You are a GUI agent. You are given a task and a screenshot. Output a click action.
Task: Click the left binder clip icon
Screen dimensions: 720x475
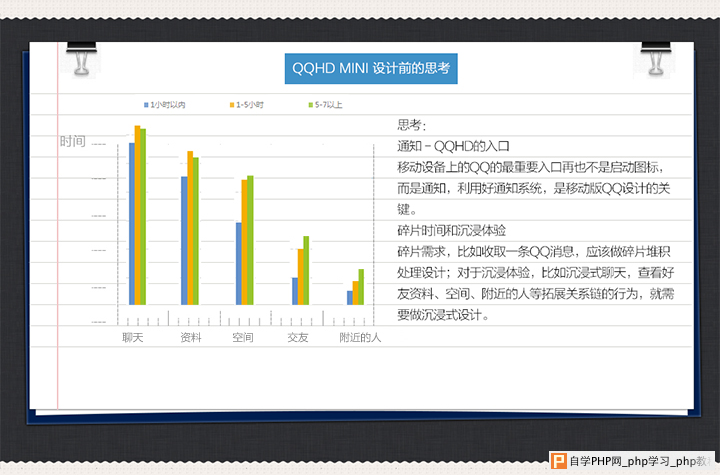[81, 57]
